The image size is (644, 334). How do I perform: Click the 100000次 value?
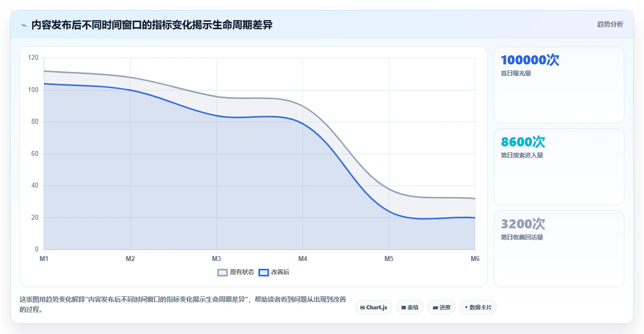pyautogui.click(x=530, y=60)
